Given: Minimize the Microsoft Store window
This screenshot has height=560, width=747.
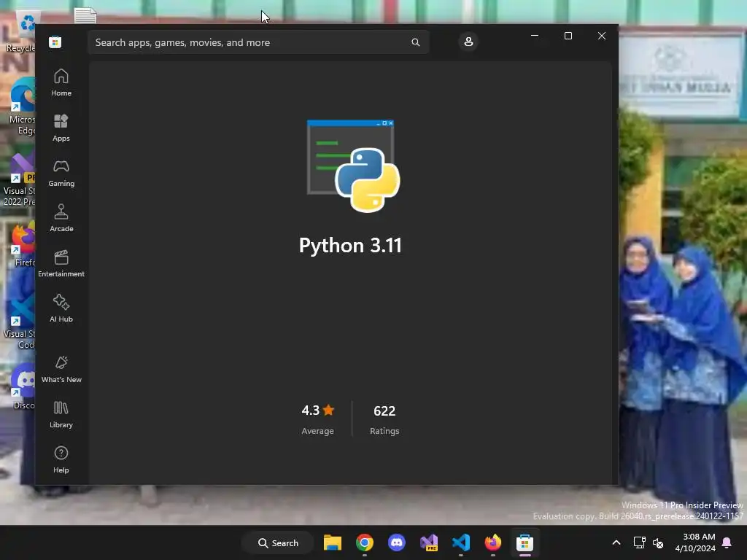Looking at the screenshot, I should [535, 36].
